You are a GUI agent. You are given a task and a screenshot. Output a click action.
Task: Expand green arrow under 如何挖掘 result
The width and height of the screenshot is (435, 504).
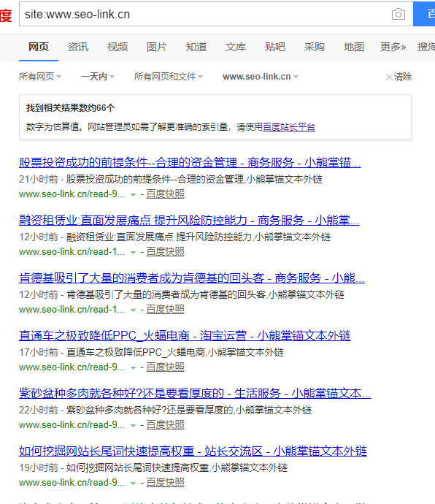pos(133,484)
